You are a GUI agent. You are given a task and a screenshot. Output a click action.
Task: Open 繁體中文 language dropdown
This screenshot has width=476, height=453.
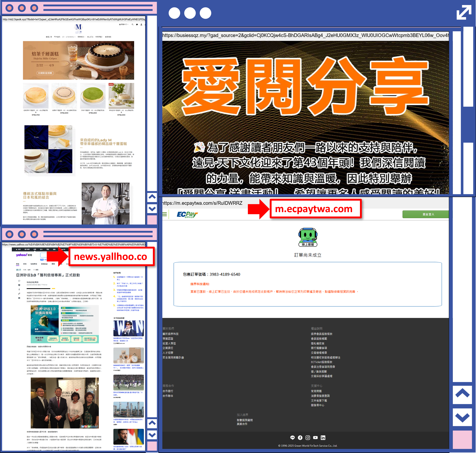(124, 24)
